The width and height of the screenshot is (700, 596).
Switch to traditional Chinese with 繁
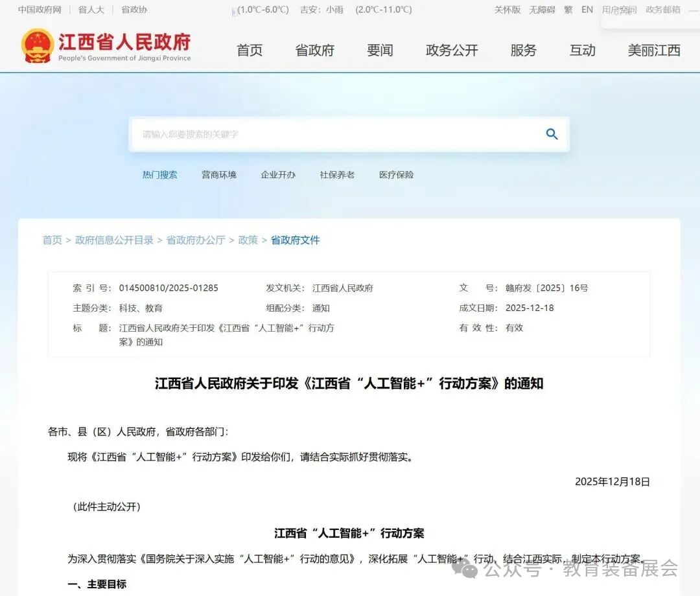568,9
